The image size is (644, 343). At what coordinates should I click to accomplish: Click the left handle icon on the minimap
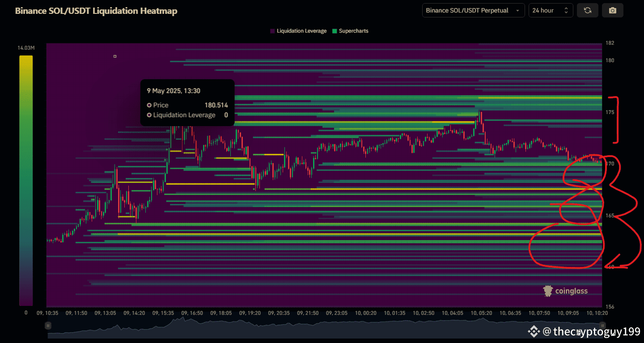(48, 326)
